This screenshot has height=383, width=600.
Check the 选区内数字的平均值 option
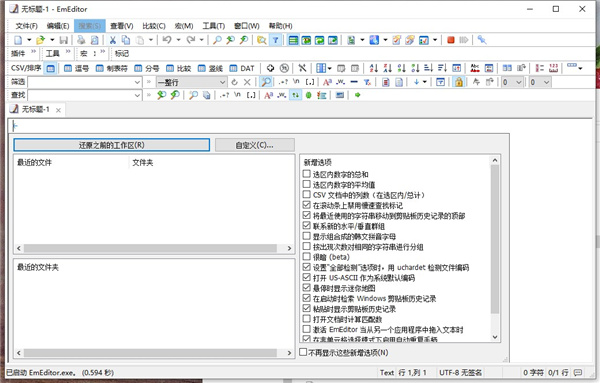click(307, 184)
